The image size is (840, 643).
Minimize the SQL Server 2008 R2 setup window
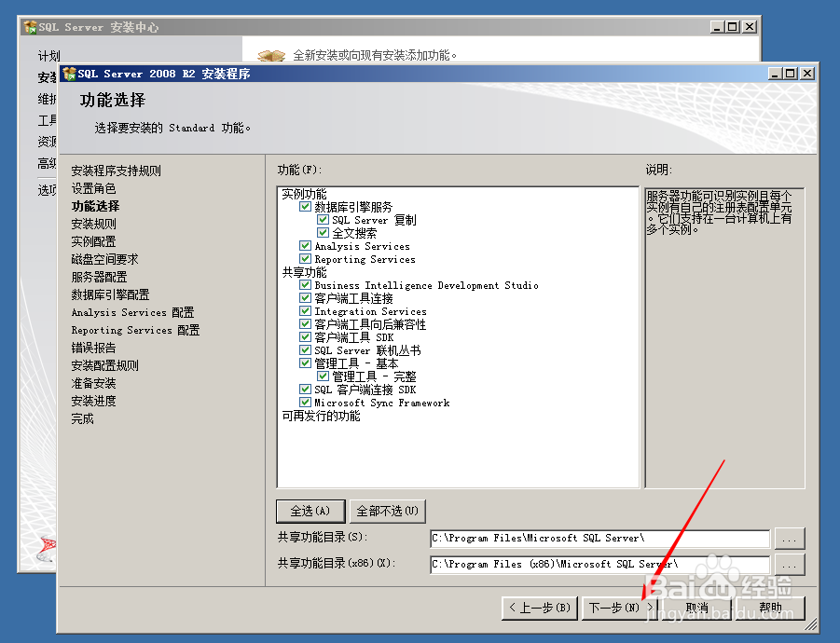tap(775, 74)
